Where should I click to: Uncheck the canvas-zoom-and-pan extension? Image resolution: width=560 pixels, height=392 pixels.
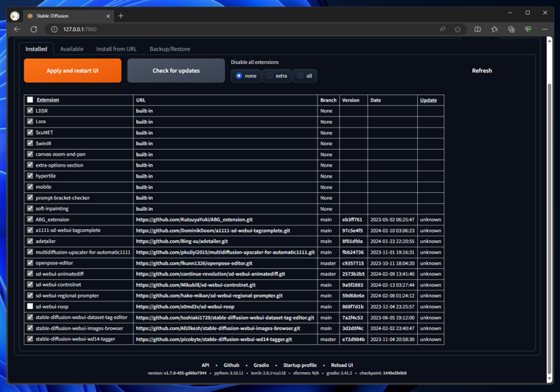[x=30, y=154]
